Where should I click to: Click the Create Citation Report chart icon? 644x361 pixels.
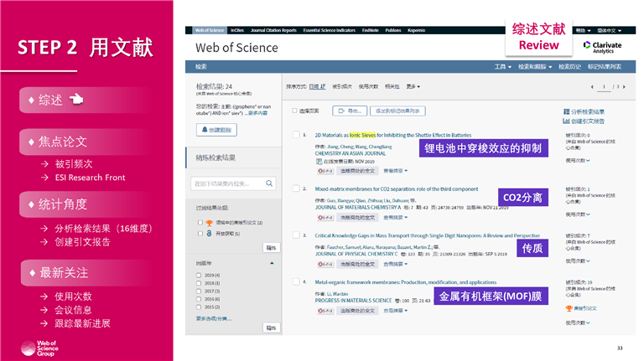pos(566,121)
